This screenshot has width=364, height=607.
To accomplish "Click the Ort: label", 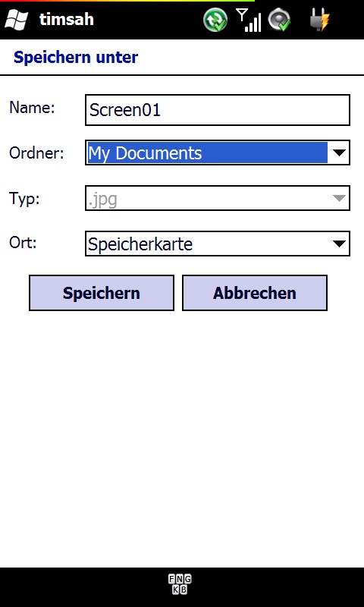I will point(23,243).
